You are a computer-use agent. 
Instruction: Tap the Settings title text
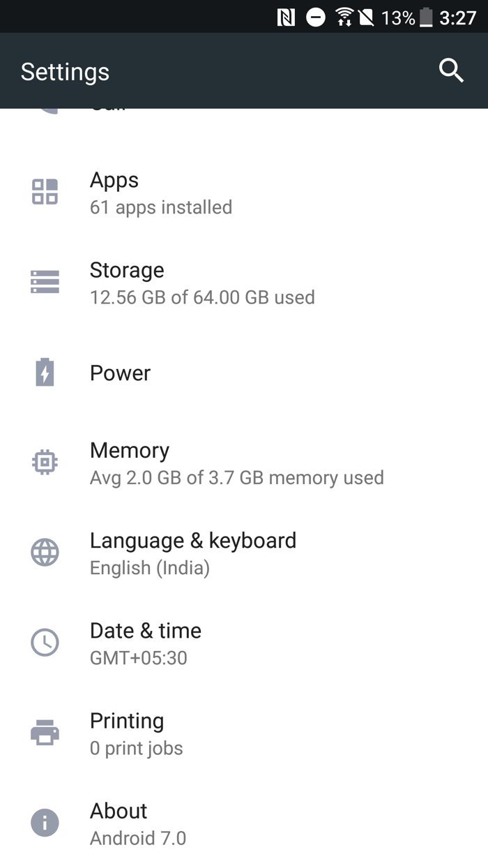coord(65,72)
